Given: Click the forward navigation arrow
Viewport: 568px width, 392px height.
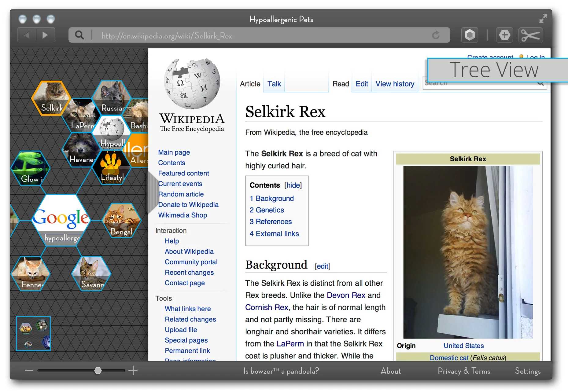Looking at the screenshot, I should coord(45,35).
